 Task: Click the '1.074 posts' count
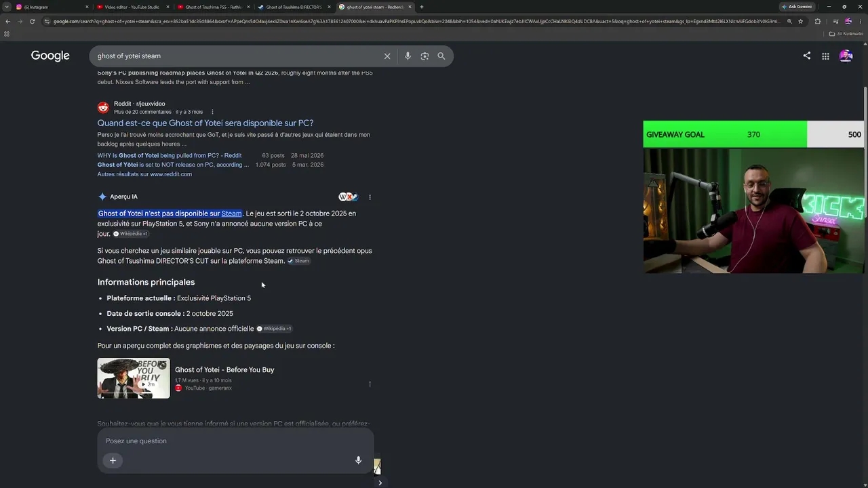tap(270, 165)
